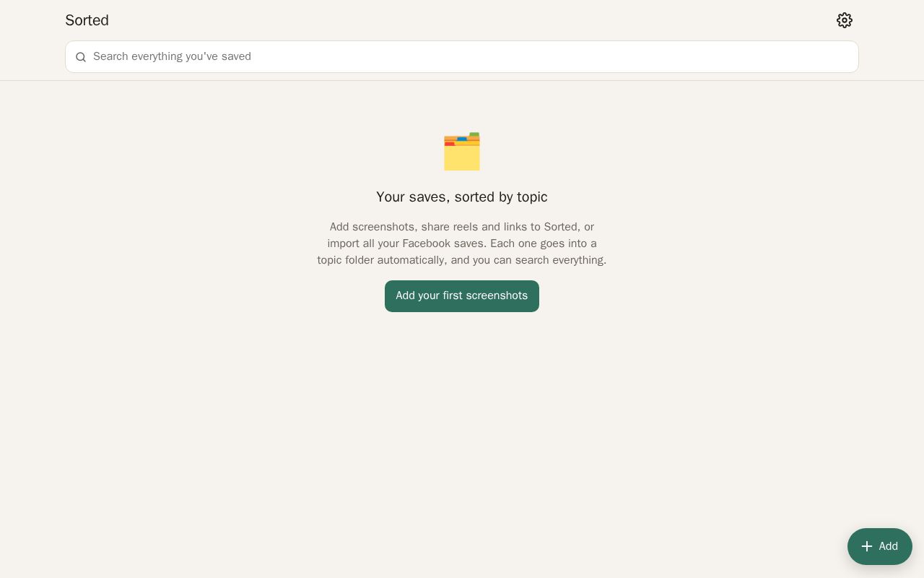Click the plus symbol next to Add
The width and height of the screenshot is (924, 578).
[867, 546]
